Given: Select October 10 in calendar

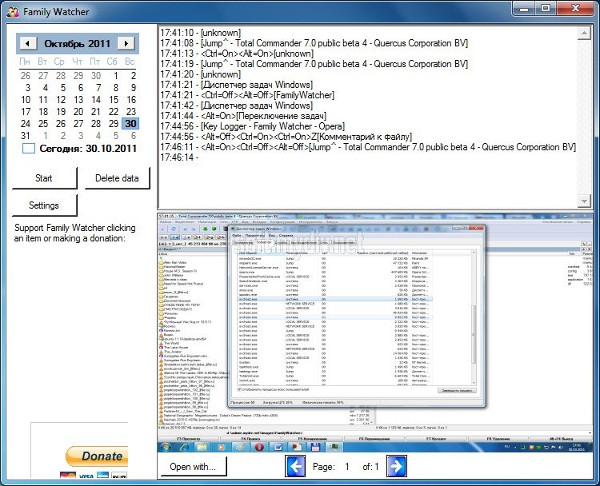Looking at the screenshot, I should [26, 99].
